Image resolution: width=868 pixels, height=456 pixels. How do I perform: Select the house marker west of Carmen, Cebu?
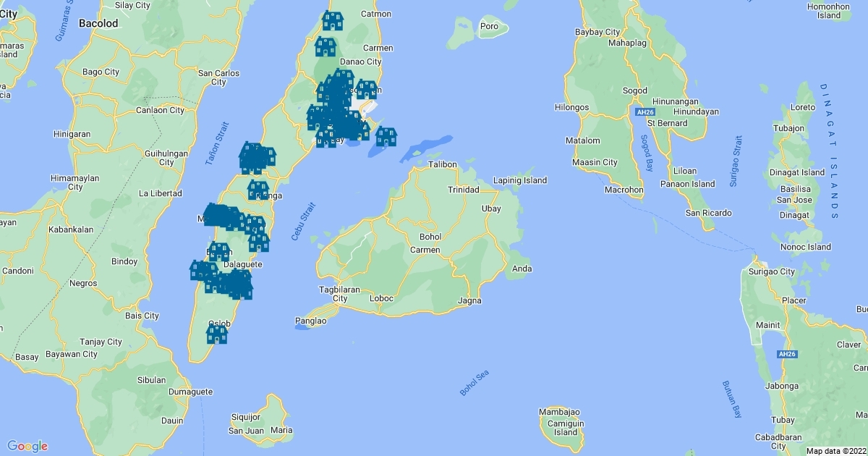pos(325,47)
